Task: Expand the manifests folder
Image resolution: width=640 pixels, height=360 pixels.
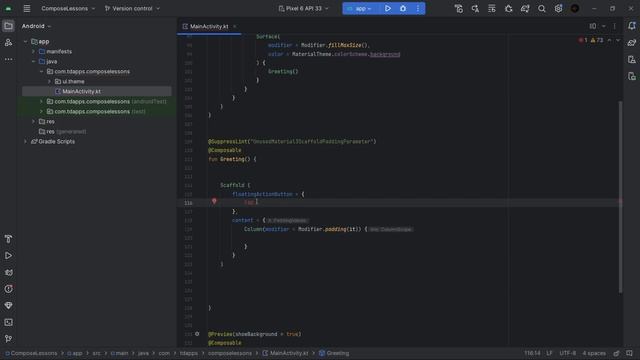Action: [x=33, y=51]
